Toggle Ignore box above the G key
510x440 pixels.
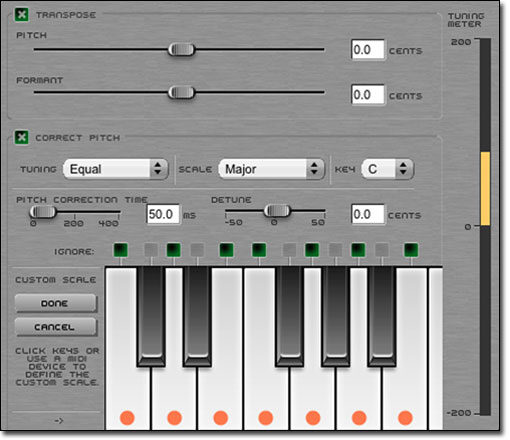pos(312,250)
